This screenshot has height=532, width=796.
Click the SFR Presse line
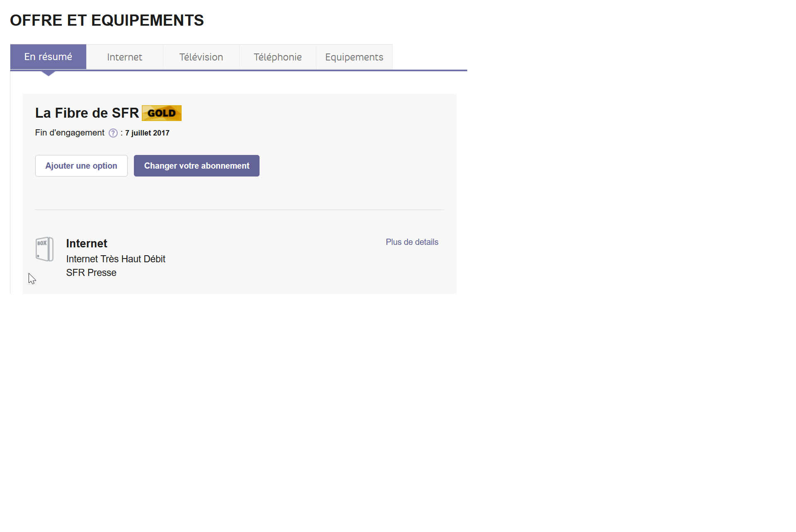click(91, 273)
